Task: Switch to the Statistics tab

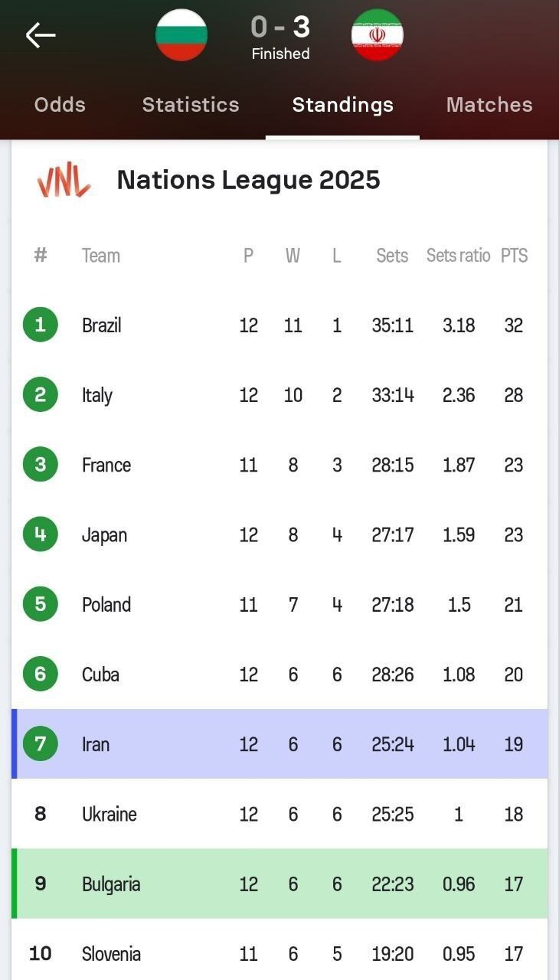Action: (191, 105)
